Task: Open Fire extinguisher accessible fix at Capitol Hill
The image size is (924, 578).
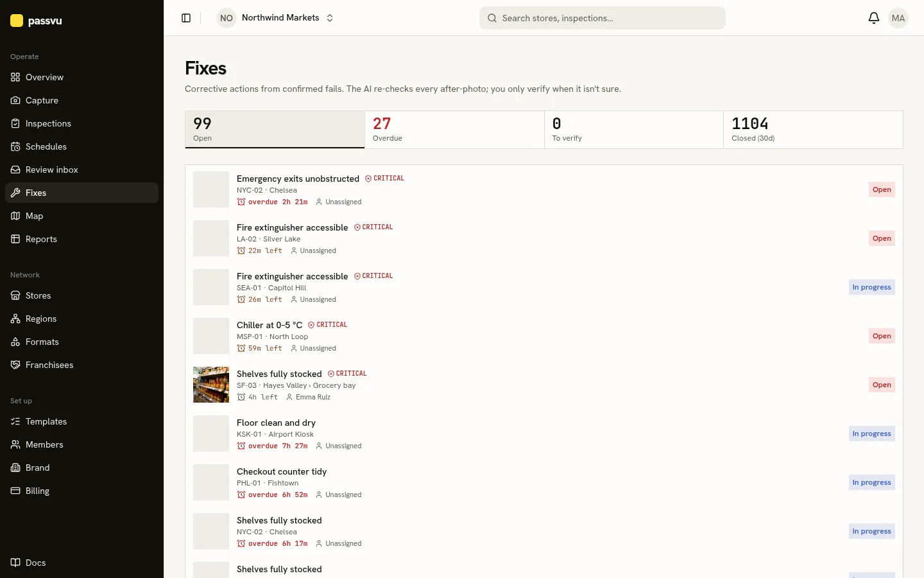Action: pos(544,287)
